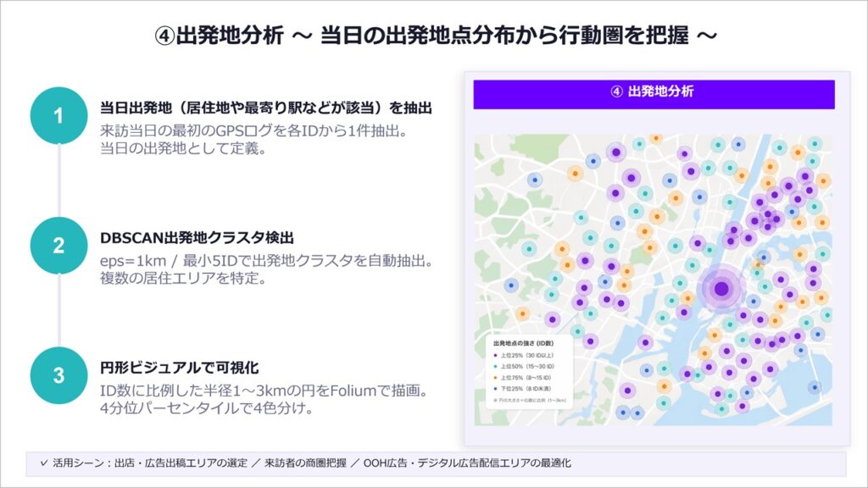The width and height of the screenshot is (868, 488).
Task: Click the line 当日の出発地として定義
Action: point(183,149)
